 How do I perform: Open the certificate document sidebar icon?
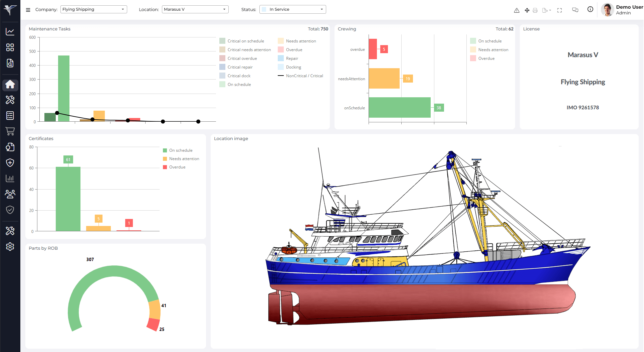pos(10,147)
